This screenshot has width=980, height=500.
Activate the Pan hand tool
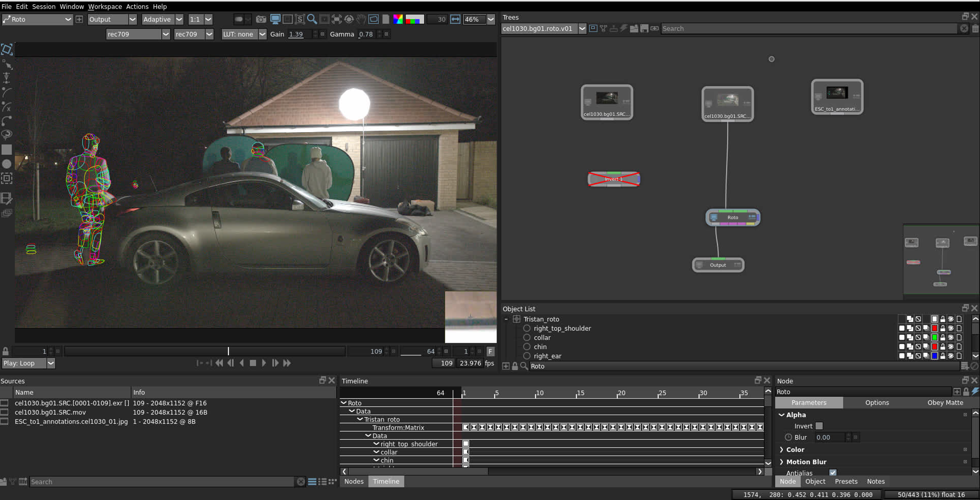pyautogui.click(x=361, y=19)
